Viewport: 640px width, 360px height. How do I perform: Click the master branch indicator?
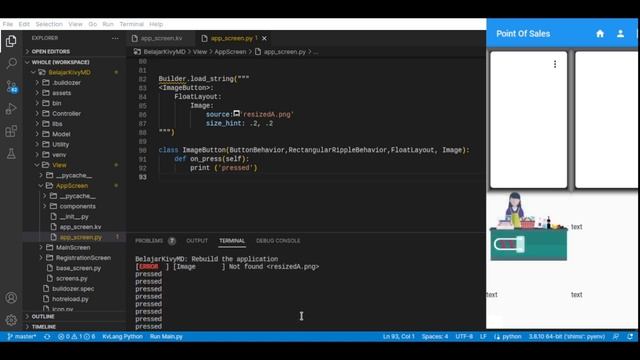pos(22,337)
